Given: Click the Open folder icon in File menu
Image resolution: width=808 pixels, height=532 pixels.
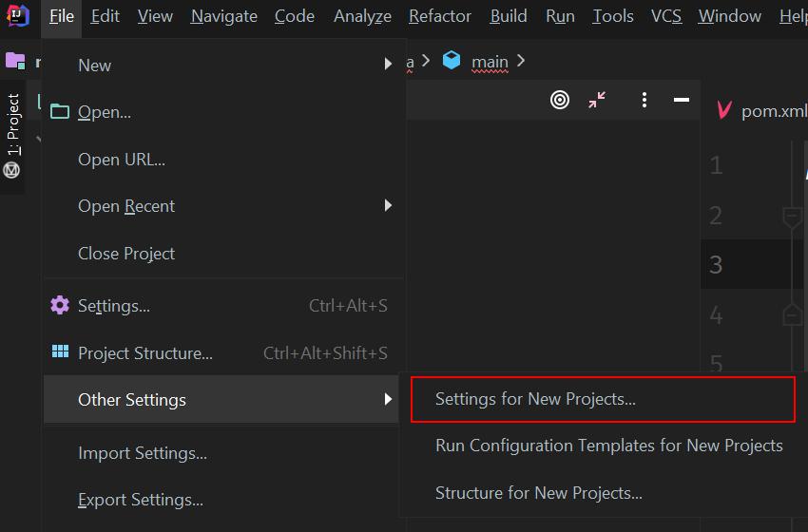Looking at the screenshot, I should (60, 111).
